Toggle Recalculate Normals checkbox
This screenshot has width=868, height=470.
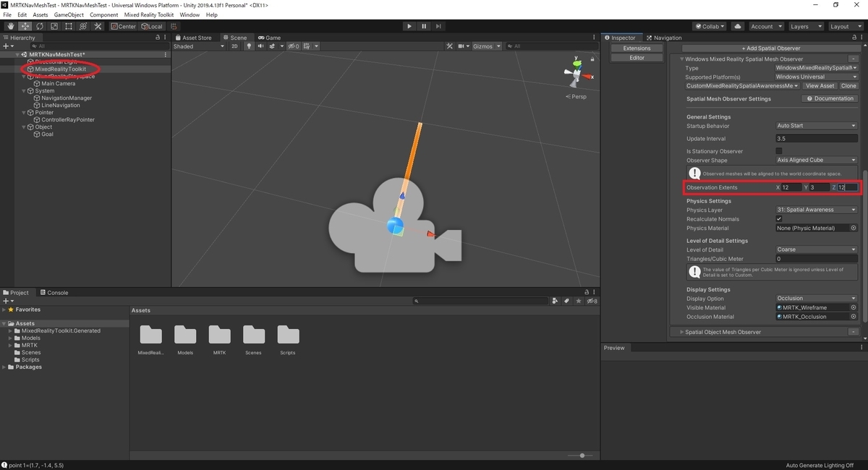(x=779, y=218)
